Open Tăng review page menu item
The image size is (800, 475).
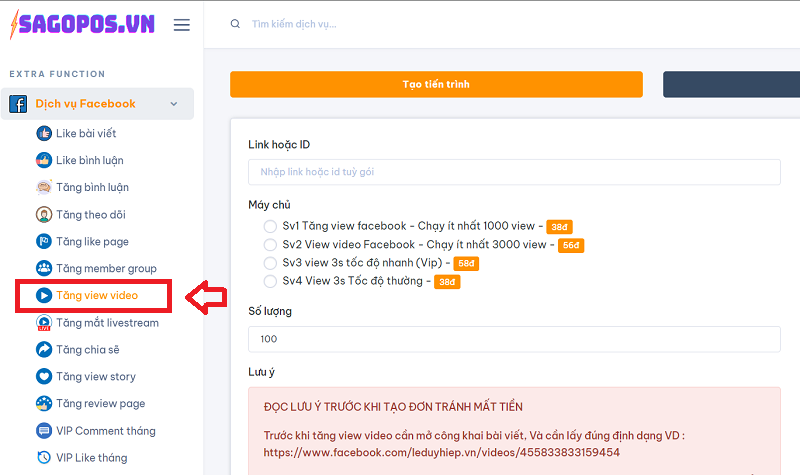tap(100, 404)
